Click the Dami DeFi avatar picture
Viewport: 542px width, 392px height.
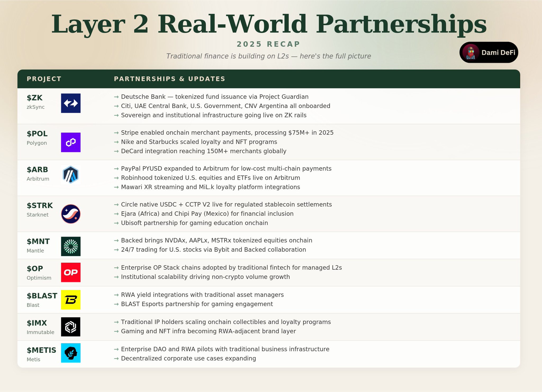tap(471, 52)
